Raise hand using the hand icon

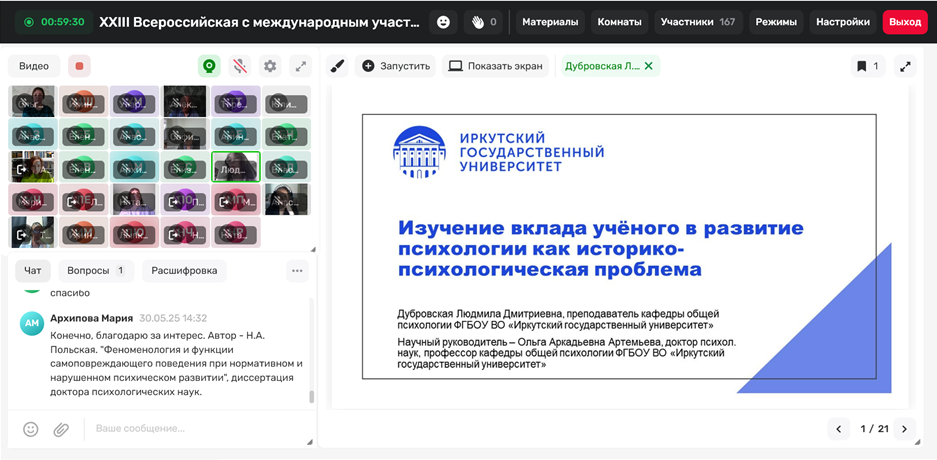click(483, 22)
